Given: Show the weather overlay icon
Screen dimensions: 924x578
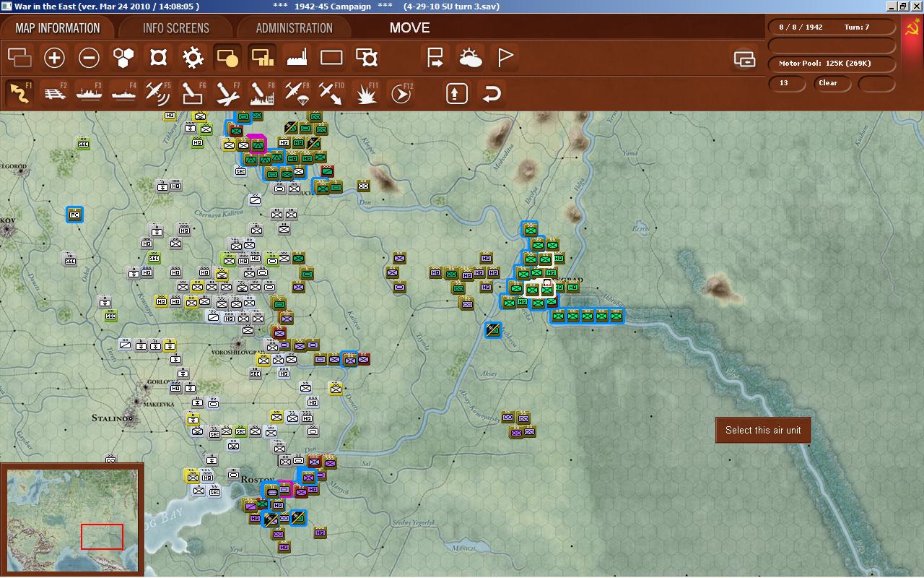Looking at the screenshot, I should [471, 57].
